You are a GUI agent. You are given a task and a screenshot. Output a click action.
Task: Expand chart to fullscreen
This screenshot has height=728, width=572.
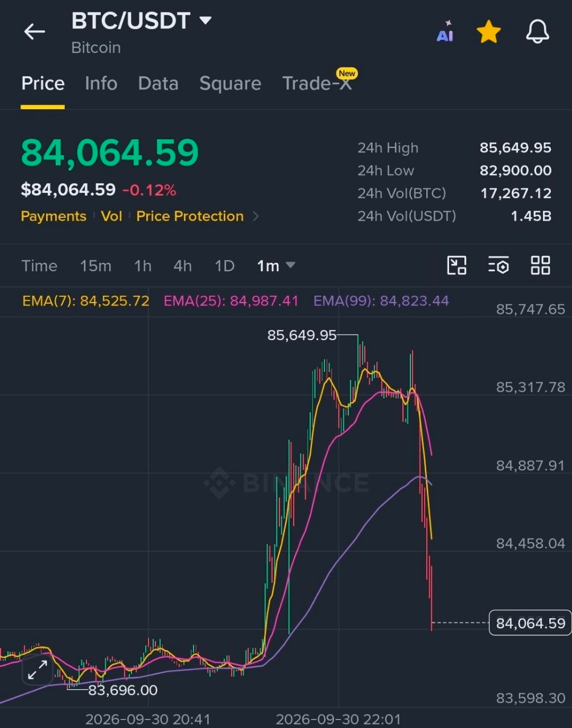click(x=38, y=670)
